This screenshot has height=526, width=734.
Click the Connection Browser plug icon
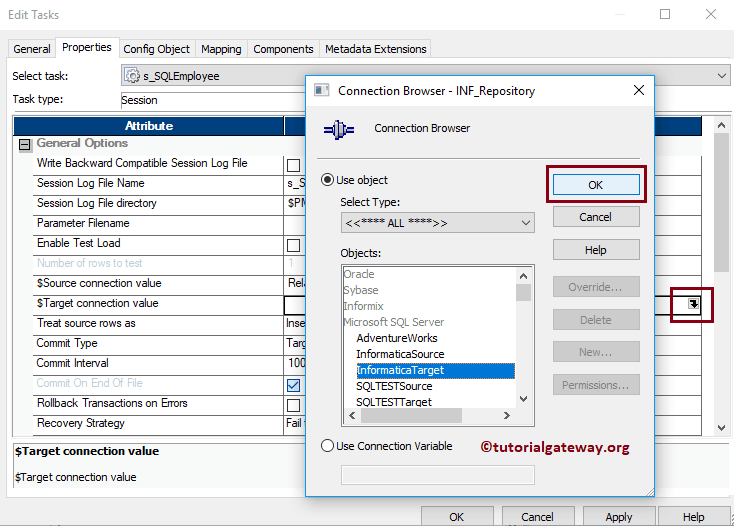click(337, 130)
